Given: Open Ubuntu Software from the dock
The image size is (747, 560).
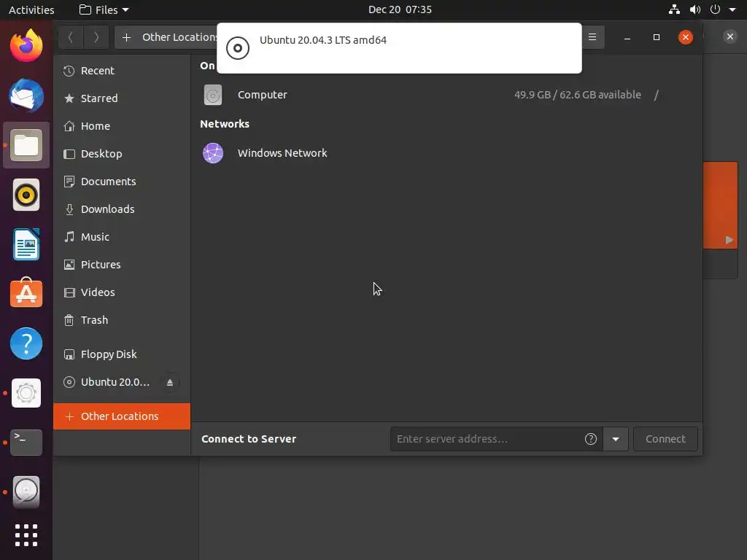Looking at the screenshot, I should (26, 293).
